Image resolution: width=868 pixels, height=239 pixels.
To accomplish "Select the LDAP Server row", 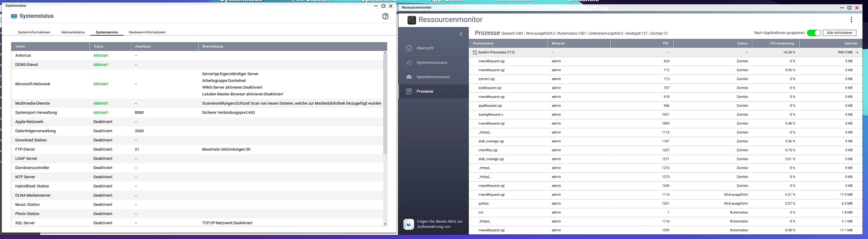I will pyautogui.click(x=197, y=159).
